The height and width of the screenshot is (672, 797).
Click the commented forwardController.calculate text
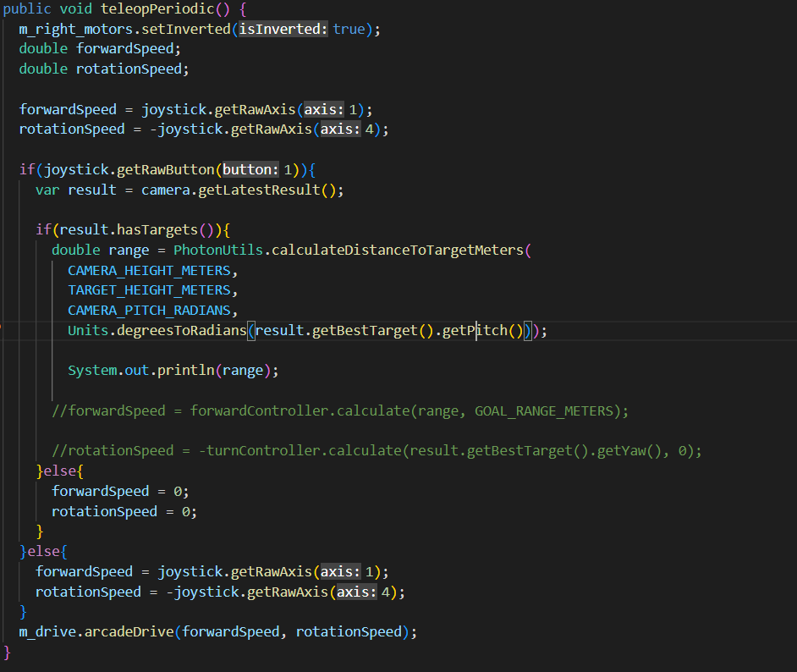(300, 410)
